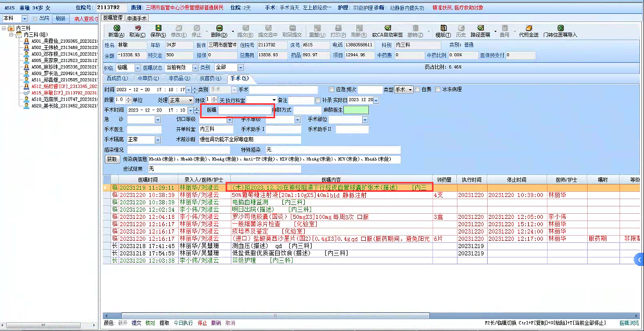The height and width of the screenshot is (331, 644).
Task: Click the 撤销 (Z) toolbar icon
Action: [x=415, y=28]
